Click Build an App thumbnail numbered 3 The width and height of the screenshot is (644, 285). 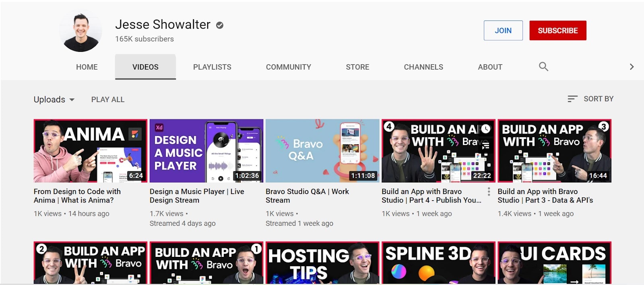(x=555, y=151)
